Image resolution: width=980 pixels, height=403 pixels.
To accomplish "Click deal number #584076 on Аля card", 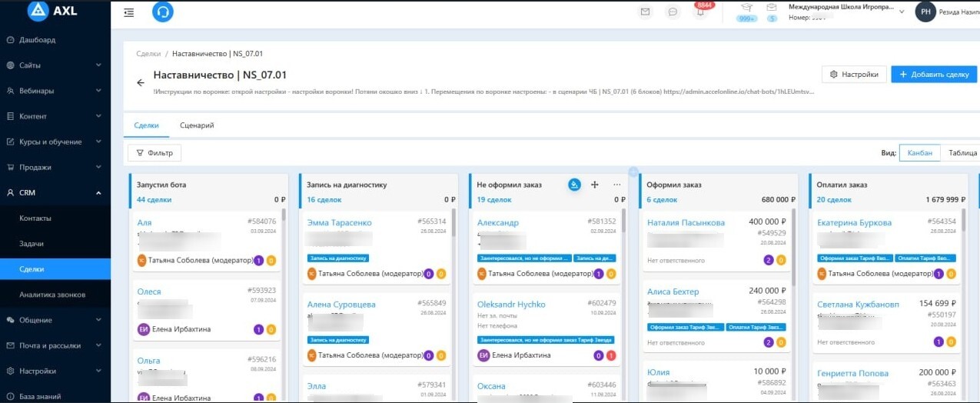I will click(x=262, y=221).
